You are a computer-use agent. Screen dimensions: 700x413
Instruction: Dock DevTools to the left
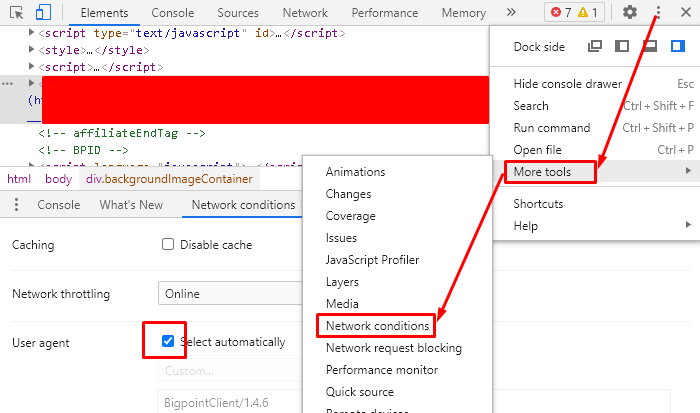(x=622, y=46)
